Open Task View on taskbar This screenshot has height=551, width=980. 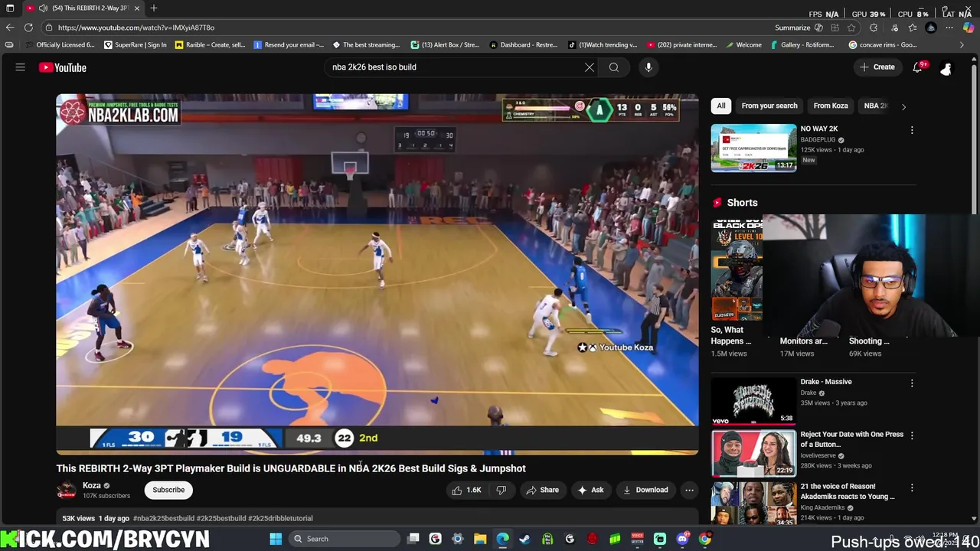click(x=413, y=539)
